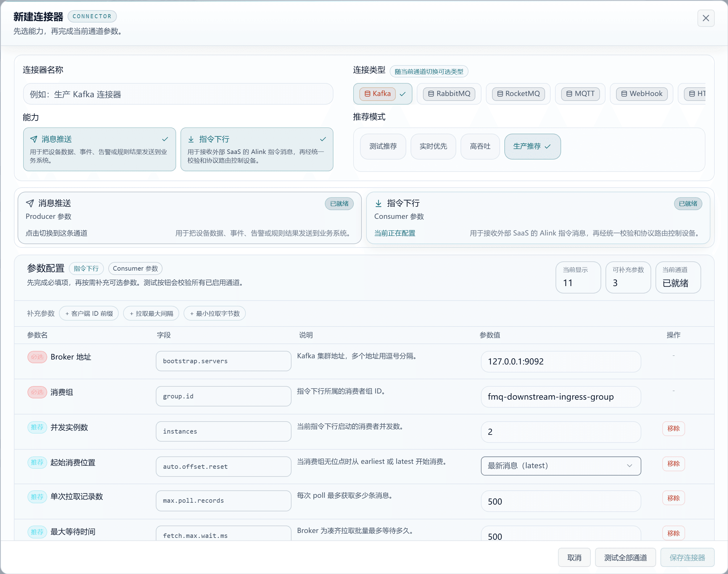Click the 当前正在配置 status text

395,233
